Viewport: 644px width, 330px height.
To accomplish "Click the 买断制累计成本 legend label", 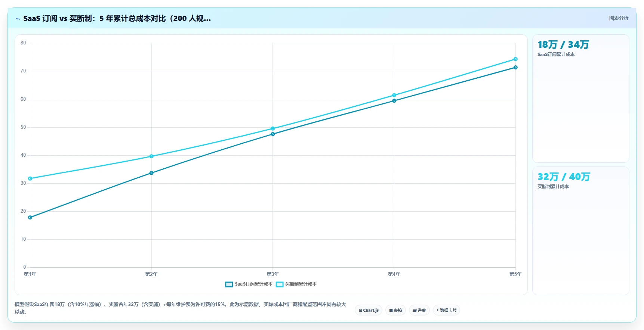I will pos(301,284).
